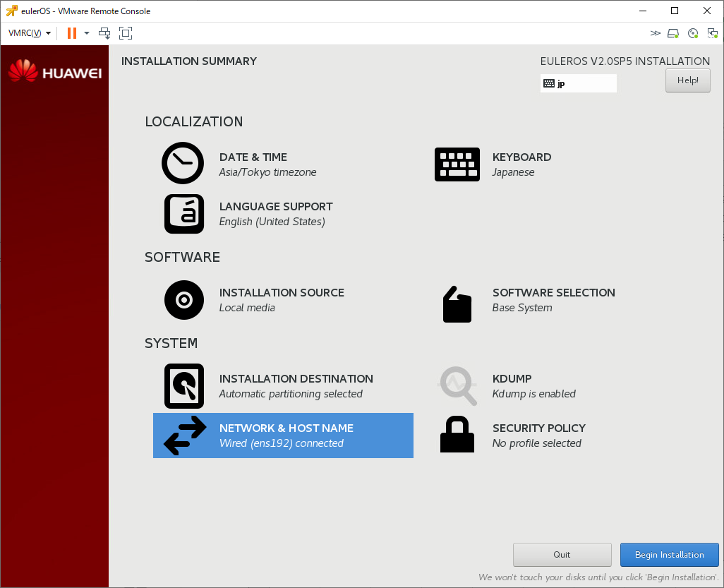
Task: Open the DATE & TIME settings icon
Action: 183,163
